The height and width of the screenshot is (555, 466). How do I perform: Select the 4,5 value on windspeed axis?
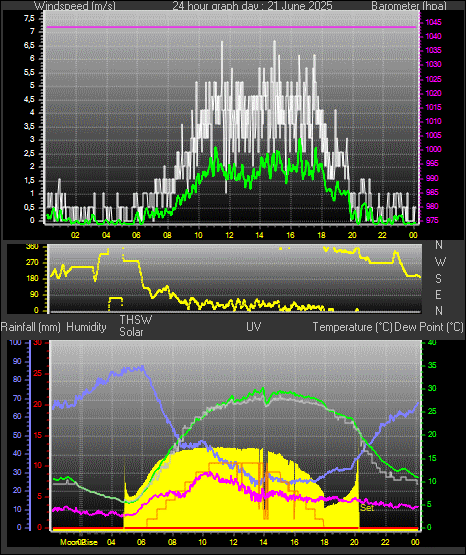click(x=29, y=99)
